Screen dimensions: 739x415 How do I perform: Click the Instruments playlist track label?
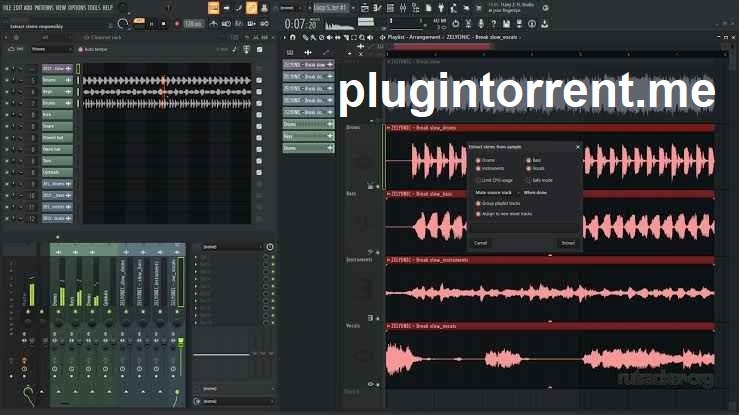coord(359,260)
